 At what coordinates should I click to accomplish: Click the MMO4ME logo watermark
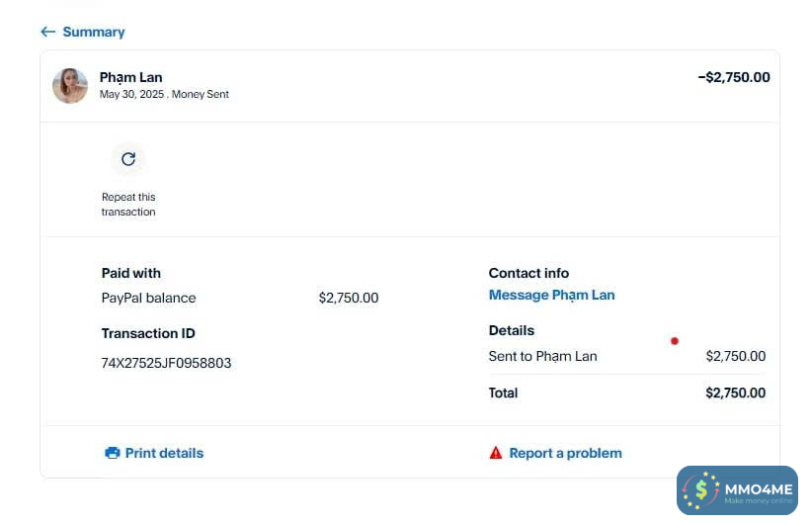(x=737, y=490)
